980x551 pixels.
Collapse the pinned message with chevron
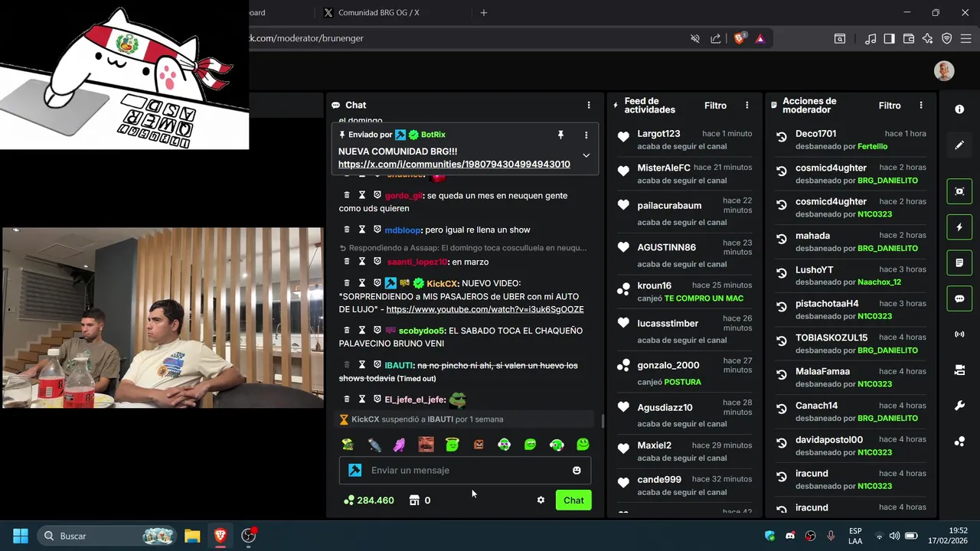tap(586, 155)
